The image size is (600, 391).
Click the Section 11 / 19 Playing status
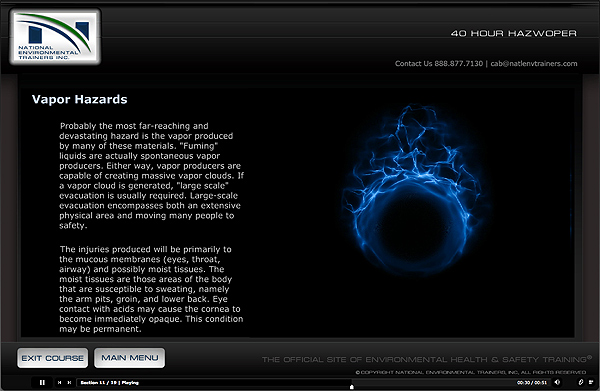point(109,383)
